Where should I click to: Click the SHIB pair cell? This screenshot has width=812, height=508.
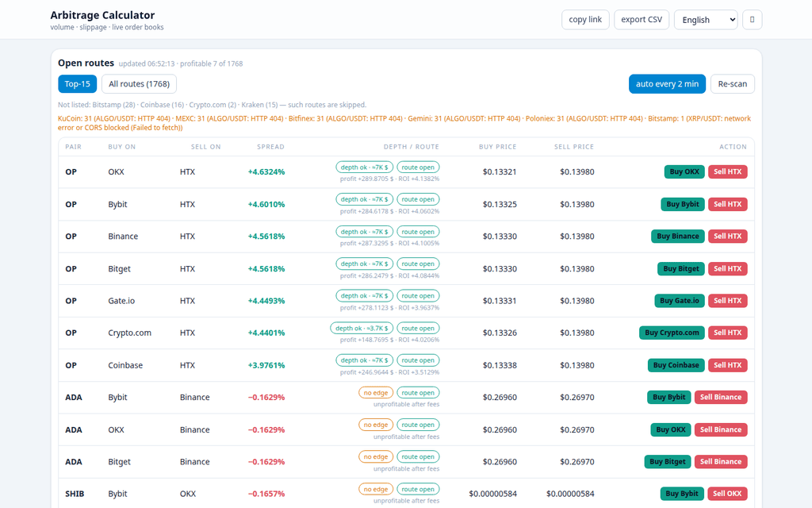(75, 494)
